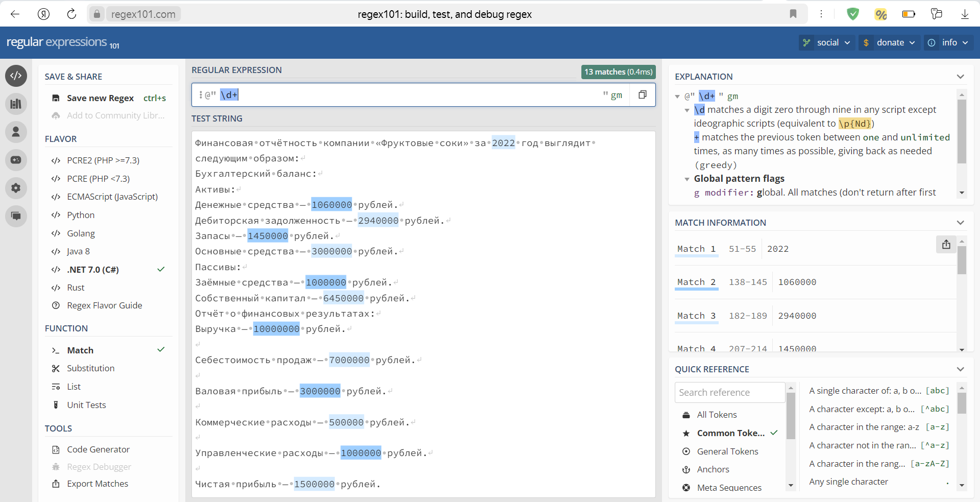Screen dimensions: 980x502
Task: Reload the page in browser toolbar
Action: pyautogui.click(x=71, y=14)
